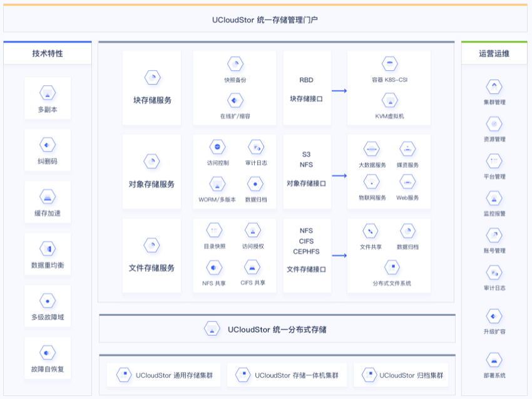
Task: Click the 技术特性 panel header
Action: point(48,53)
